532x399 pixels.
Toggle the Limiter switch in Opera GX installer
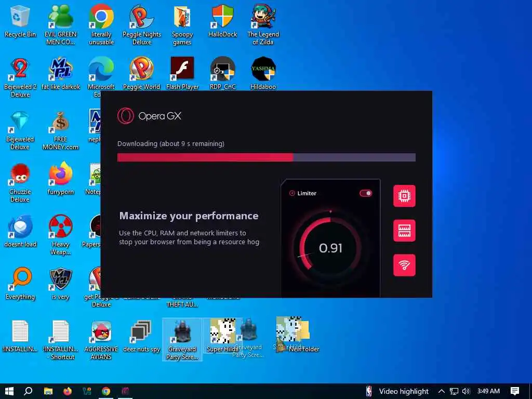366,193
